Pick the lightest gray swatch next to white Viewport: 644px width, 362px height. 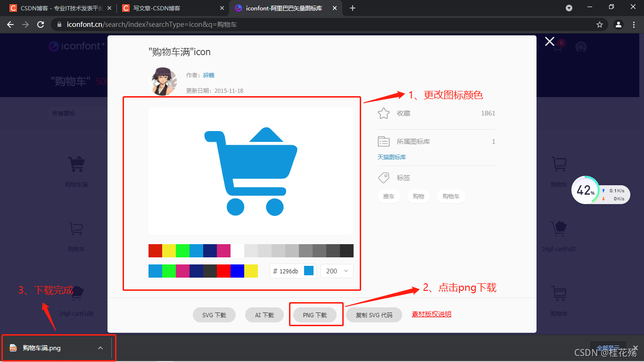point(251,251)
